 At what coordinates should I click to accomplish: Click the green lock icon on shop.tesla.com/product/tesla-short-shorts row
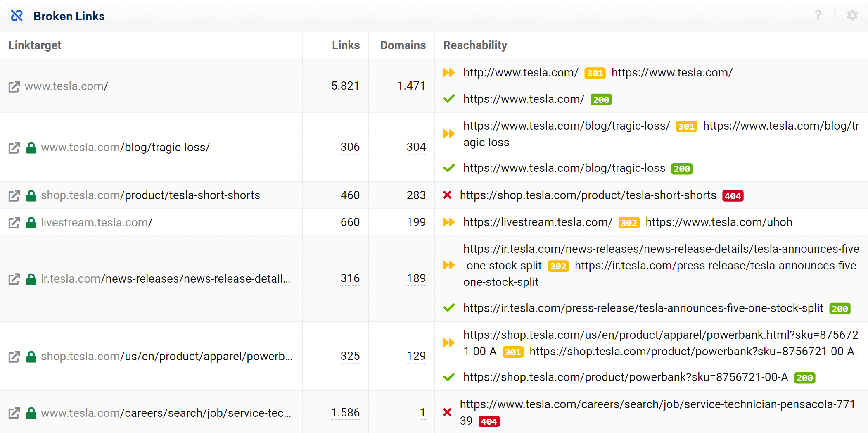[x=31, y=195]
